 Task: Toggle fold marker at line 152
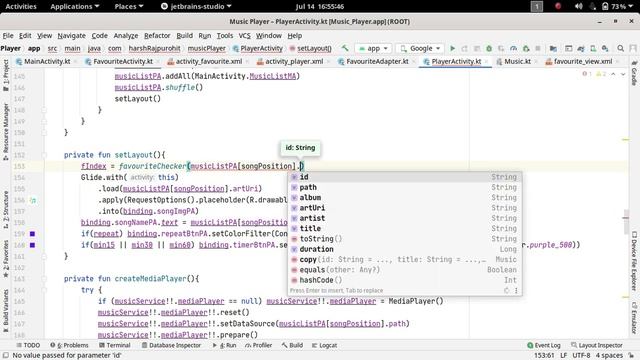click(44, 155)
